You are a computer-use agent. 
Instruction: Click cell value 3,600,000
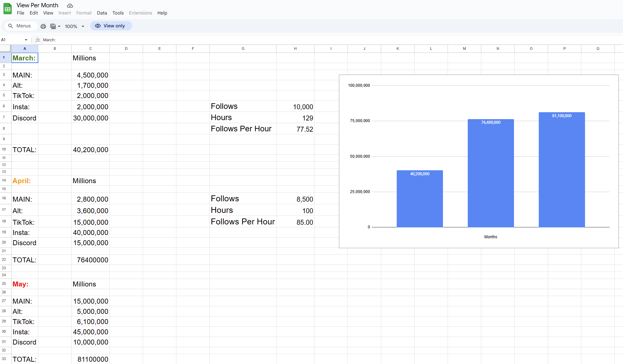[91, 211]
